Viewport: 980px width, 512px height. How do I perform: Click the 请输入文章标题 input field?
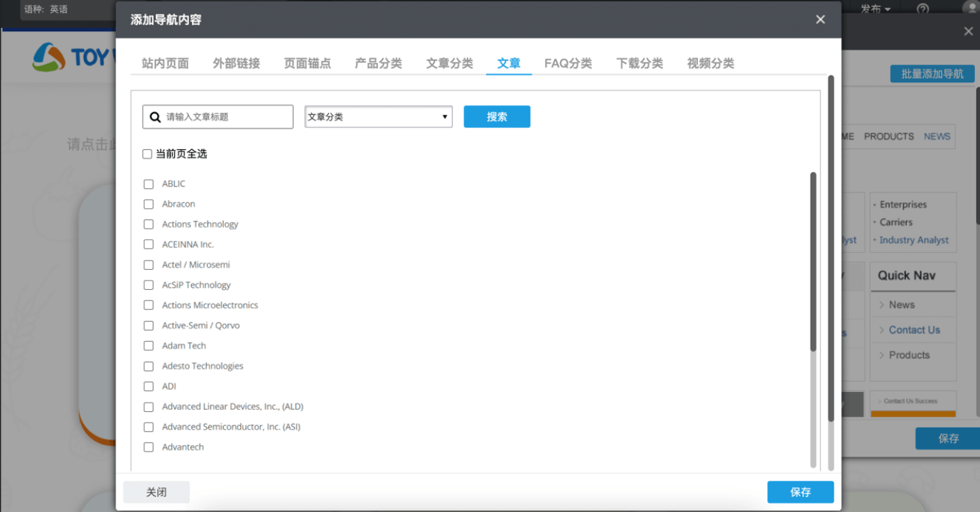point(226,117)
